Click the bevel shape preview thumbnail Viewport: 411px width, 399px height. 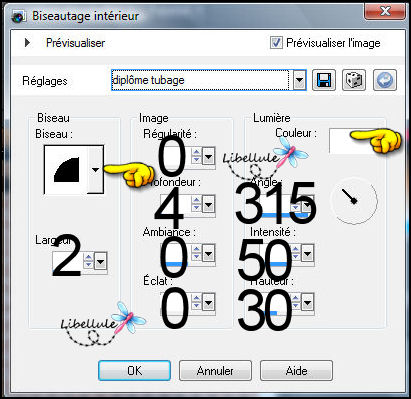click(66, 170)
